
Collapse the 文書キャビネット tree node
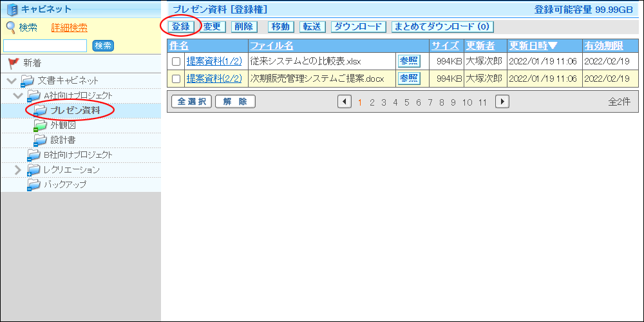(x=12, y=80)
